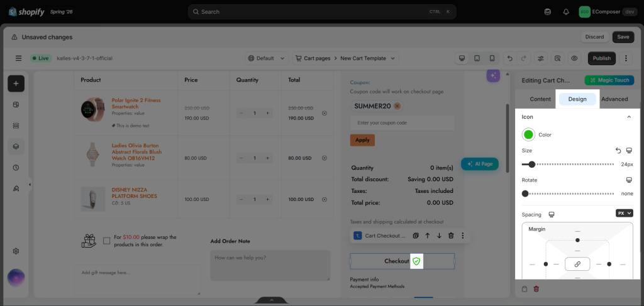This screenshot has width=644, height=306.
Task: Delete Cart Checkout element using the trash icon
Action: coord(451,236)
